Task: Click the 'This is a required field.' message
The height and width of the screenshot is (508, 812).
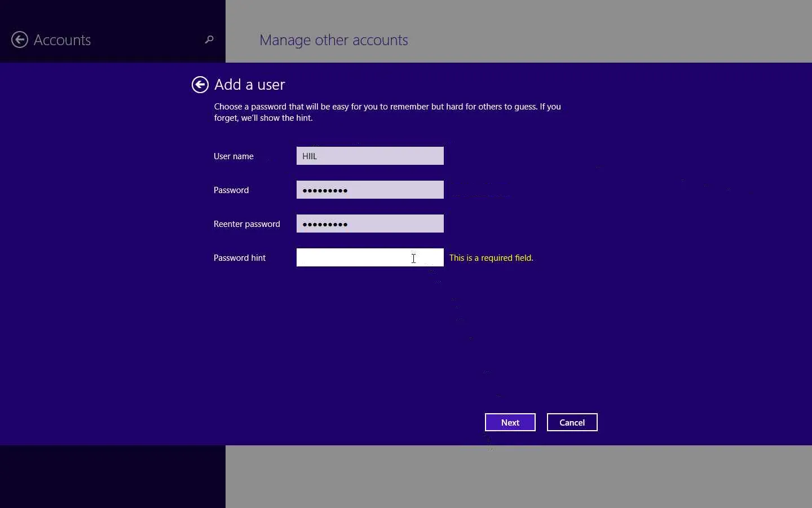Action: tap(491, 258)
